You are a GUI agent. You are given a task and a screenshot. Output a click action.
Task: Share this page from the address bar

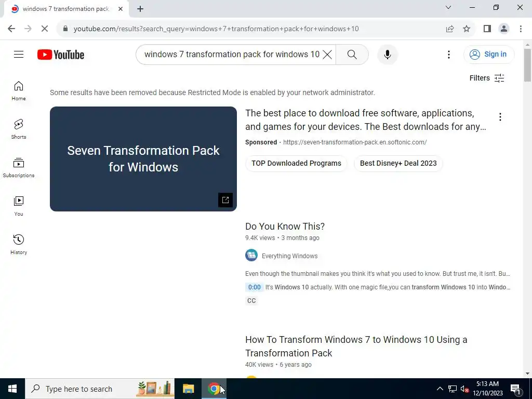click(450, 29)
